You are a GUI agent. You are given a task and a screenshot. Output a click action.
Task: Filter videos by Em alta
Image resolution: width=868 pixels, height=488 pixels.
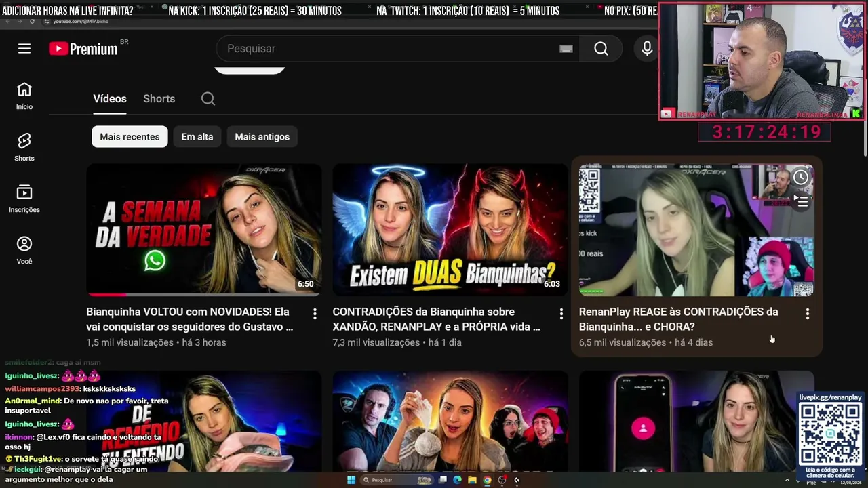[197, 137]
